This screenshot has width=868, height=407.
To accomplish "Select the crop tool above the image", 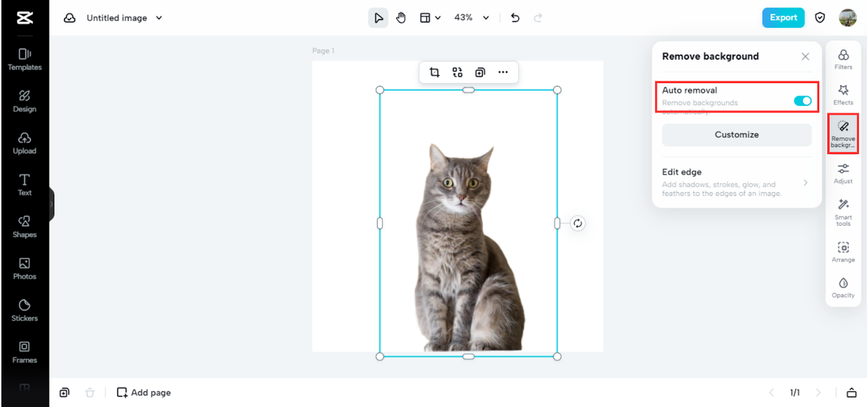I will [435, 73].
